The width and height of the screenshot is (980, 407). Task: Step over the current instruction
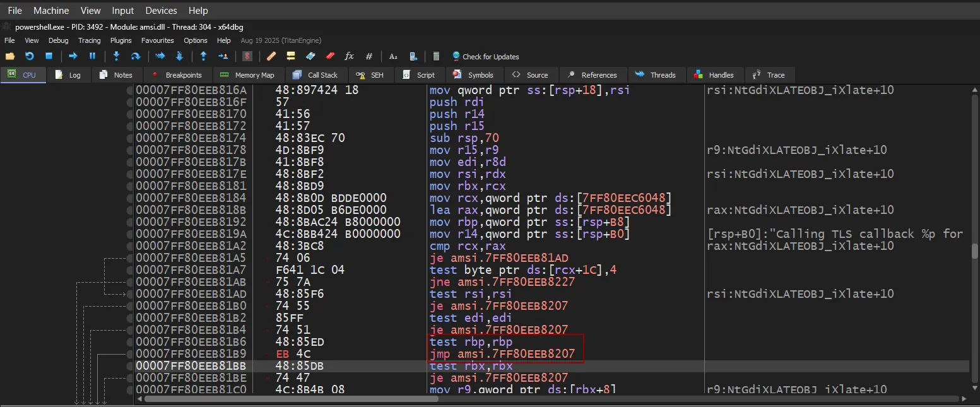click(135, 56)
